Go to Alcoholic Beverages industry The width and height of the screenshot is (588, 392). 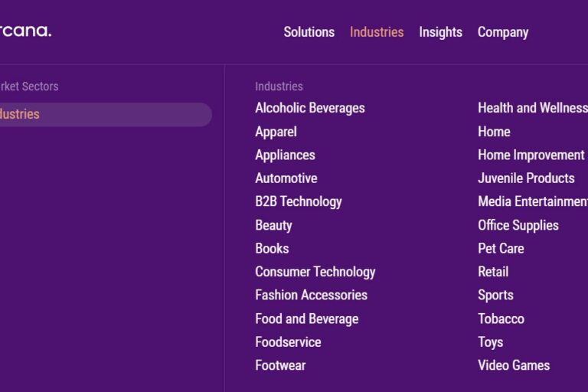[x=310, y=108]
